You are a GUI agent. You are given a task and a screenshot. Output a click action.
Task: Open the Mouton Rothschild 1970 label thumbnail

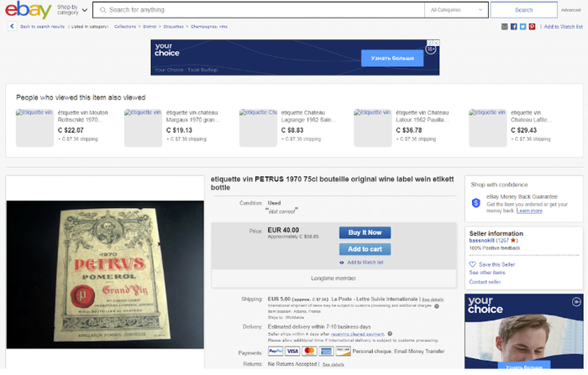[x=34, y=128]
